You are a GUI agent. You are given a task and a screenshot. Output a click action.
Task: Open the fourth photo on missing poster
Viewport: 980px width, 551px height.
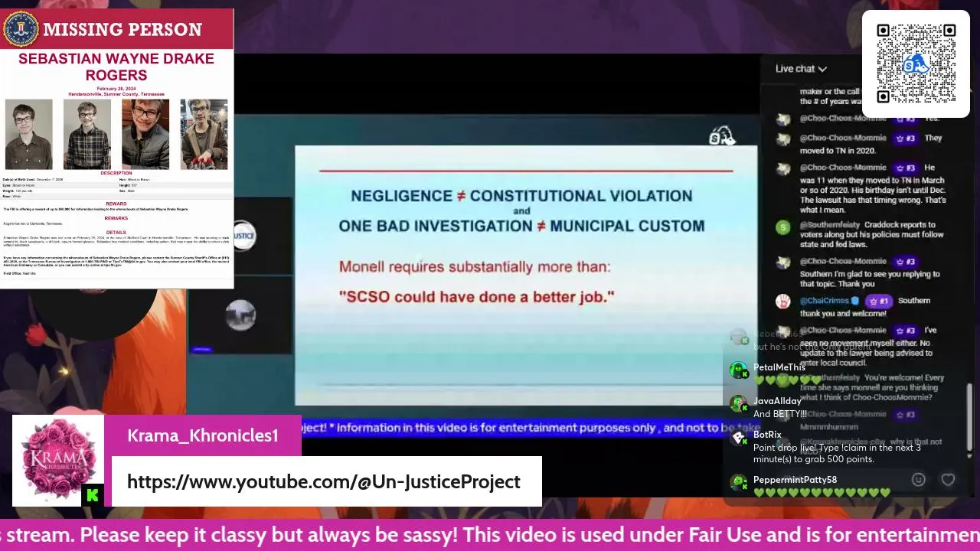tap(204, 134)
